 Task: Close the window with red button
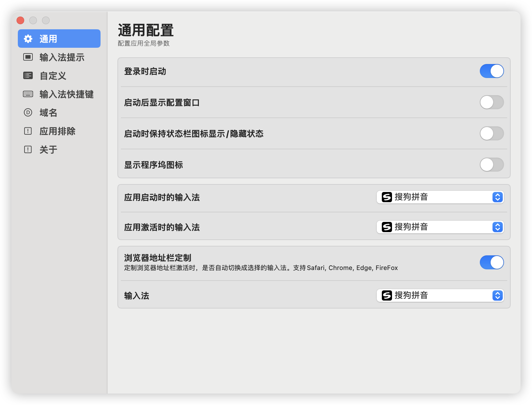click(x=20, y=20)
